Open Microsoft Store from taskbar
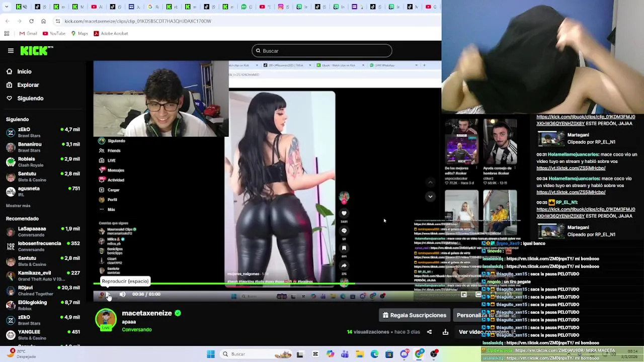 click(x=389, y=354)
